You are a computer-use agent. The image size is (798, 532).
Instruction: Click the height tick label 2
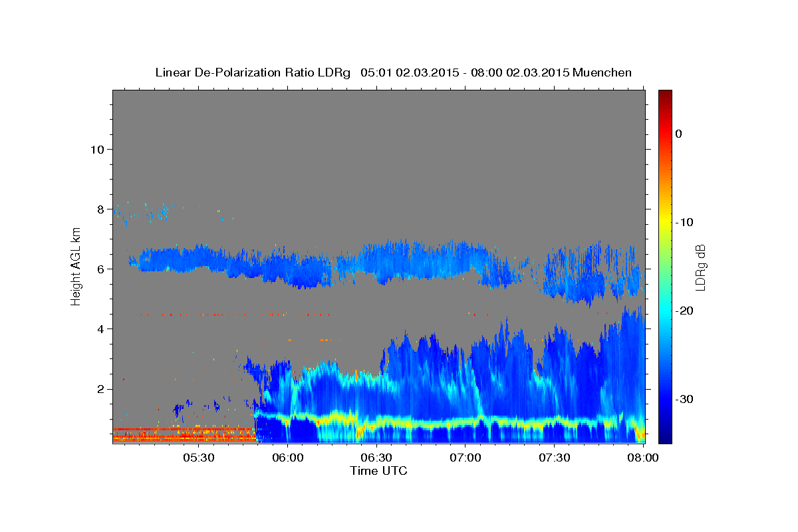100,388
